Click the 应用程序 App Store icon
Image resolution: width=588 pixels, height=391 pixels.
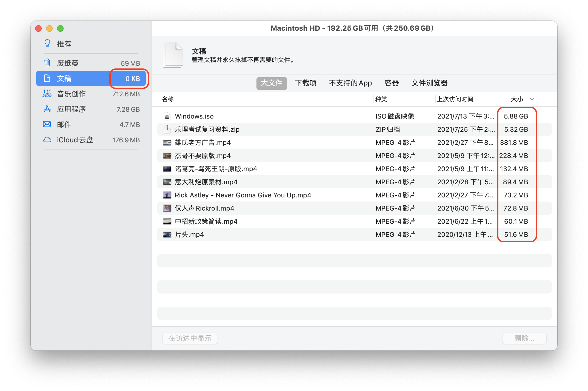[47, 109]
